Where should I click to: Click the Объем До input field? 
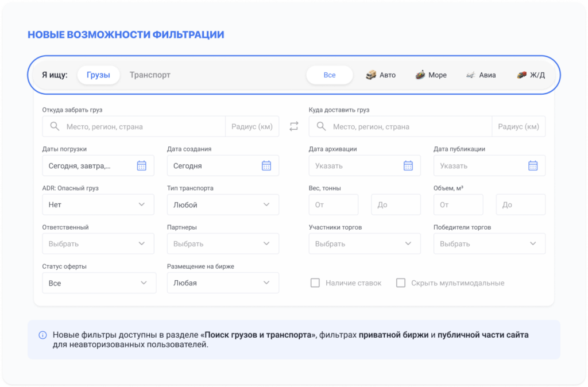tap(520, 204)
